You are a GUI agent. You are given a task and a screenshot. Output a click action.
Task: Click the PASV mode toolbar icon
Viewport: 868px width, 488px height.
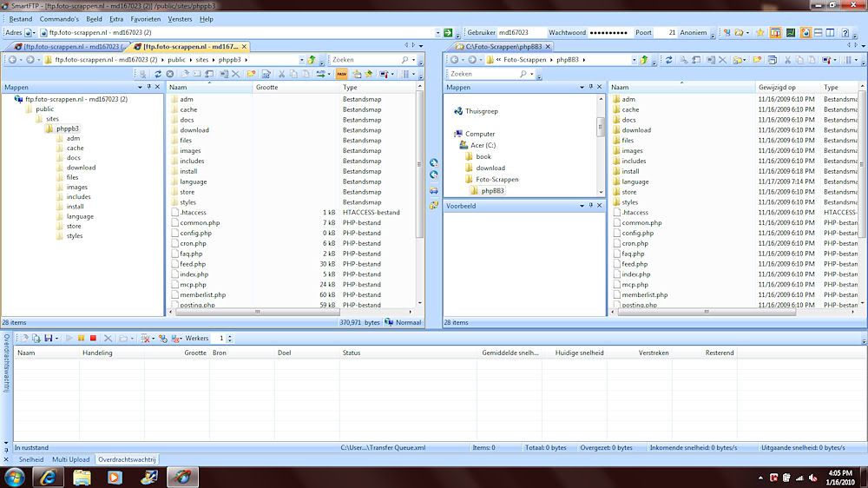(341, 74)
